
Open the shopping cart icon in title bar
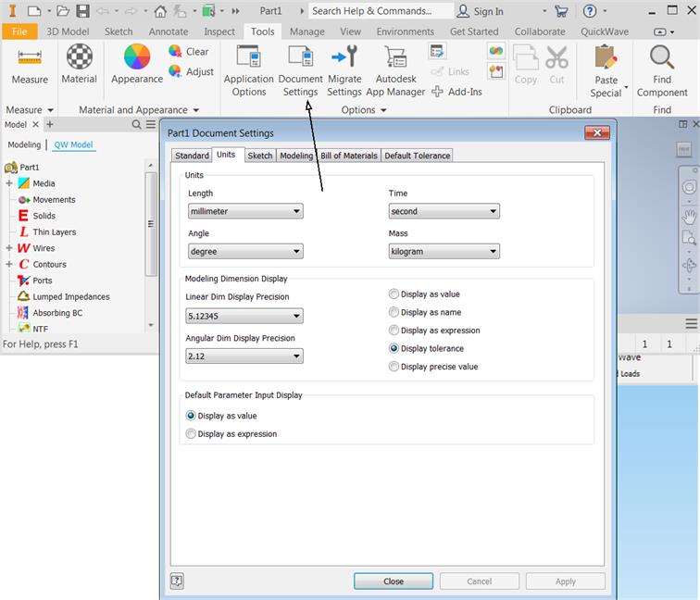561,11
